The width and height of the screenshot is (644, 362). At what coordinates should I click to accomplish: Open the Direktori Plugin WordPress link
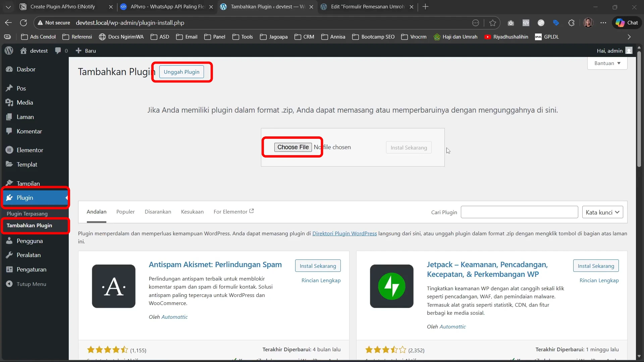[x=344, y=234]
